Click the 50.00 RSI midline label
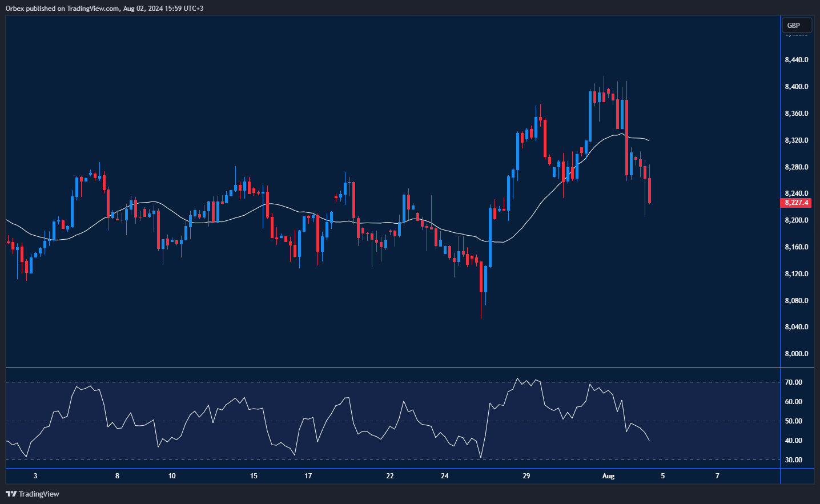Image resolution: width=820 pixels, height=504 pixels. click(x=793, y=421)
